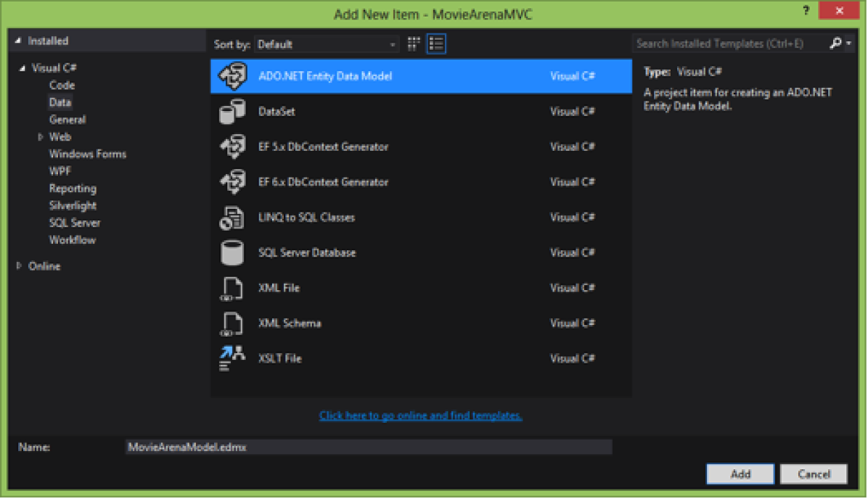The image size is (868, 499).
Task: Select the Reporting category
Action: [73, 188]
